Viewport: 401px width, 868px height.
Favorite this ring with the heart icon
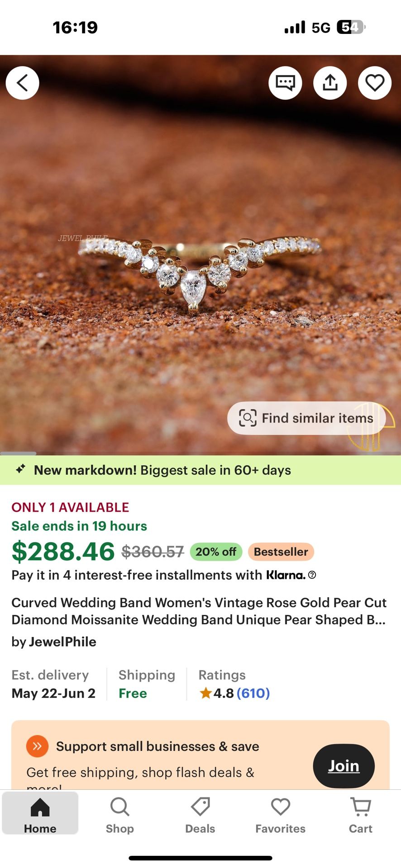[x=375, y=83]
